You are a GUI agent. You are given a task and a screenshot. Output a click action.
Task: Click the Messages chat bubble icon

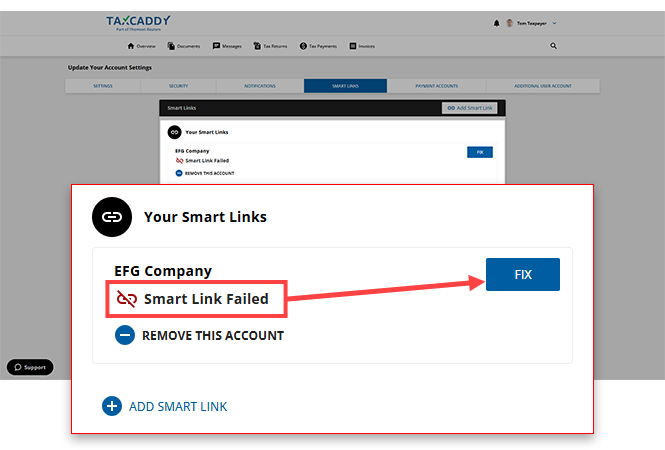pos(216,46)
